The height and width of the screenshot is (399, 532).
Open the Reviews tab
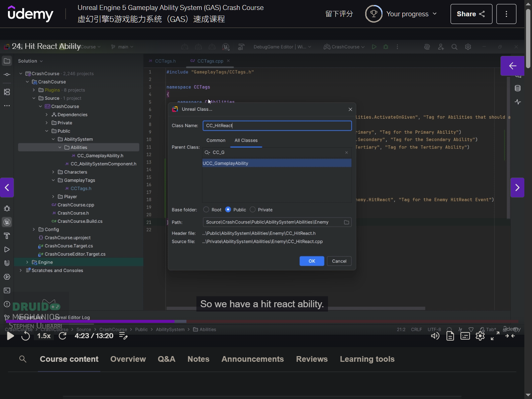[x=312, y=359]
